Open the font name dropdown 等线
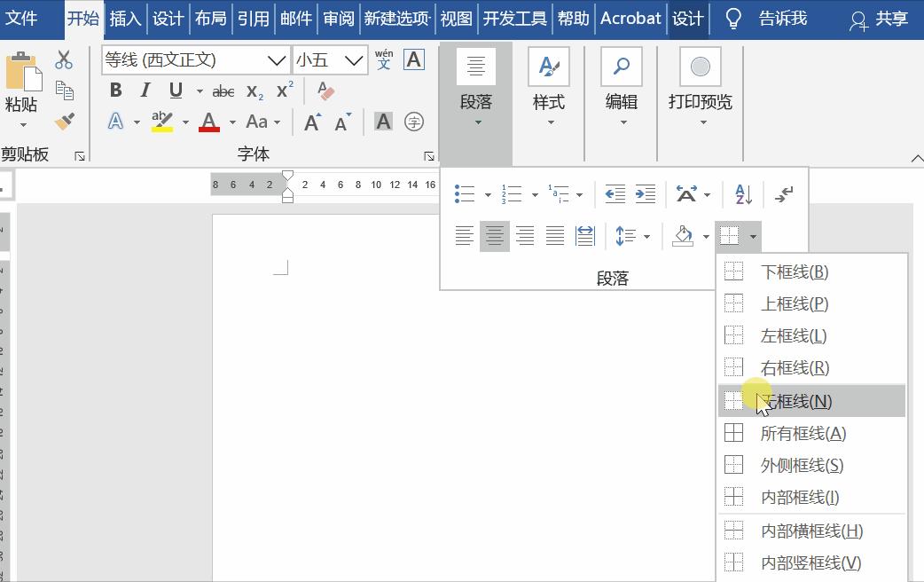The image size is (924, 582). click(x=274, y=59)
